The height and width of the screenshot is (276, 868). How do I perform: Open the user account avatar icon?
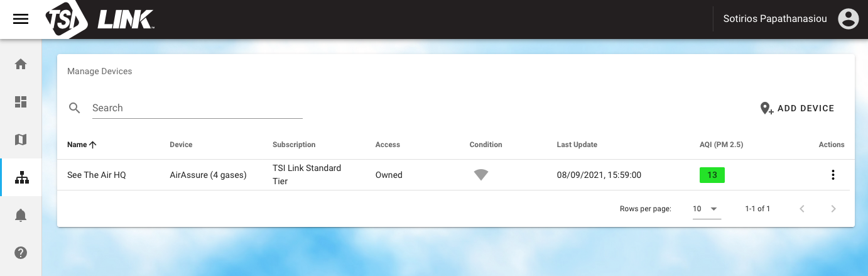(848, 19)
